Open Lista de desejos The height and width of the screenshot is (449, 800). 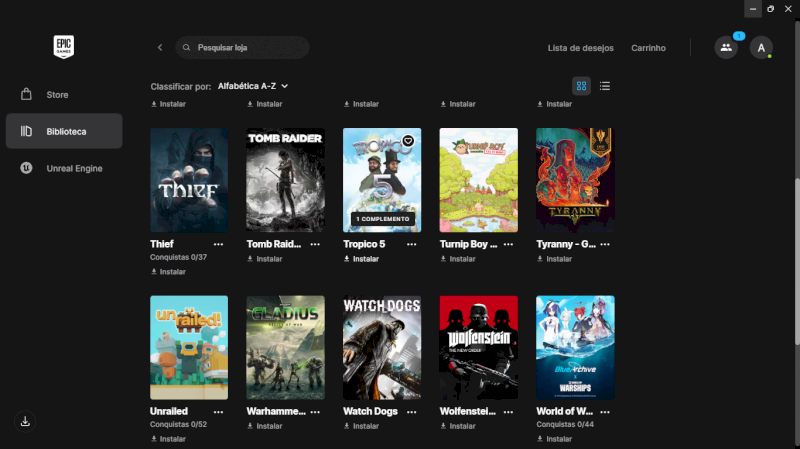pyautogui.click(x=581, y=48)
